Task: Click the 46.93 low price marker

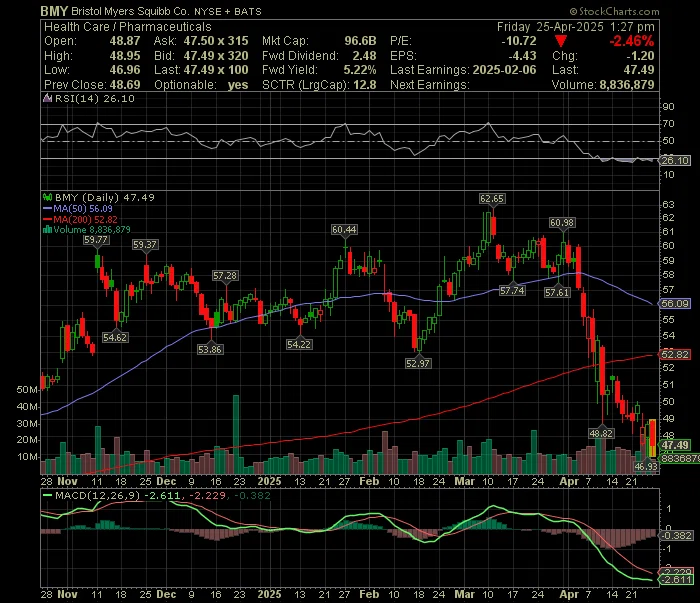Action: tap(646, 467)
